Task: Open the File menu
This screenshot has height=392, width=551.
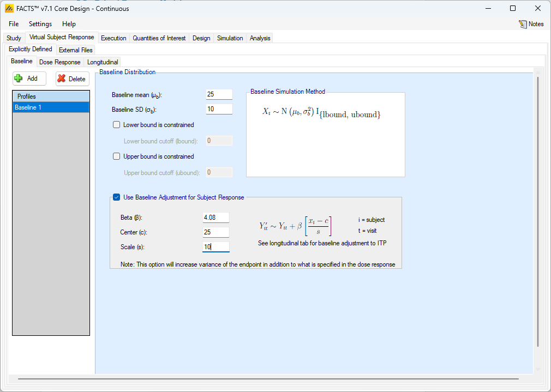Action: (14, 24)
